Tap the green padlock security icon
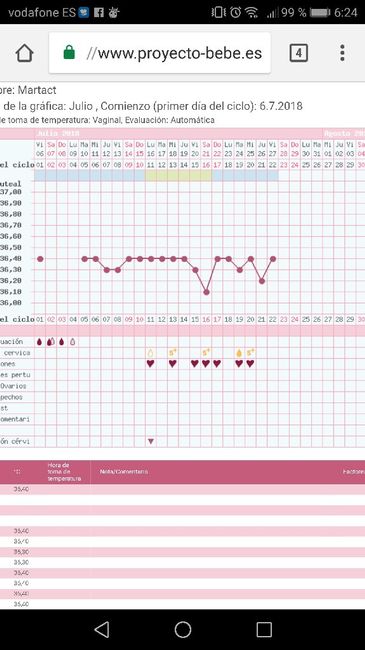This screenshot has width=365, height=650. [x=69, y=53]
